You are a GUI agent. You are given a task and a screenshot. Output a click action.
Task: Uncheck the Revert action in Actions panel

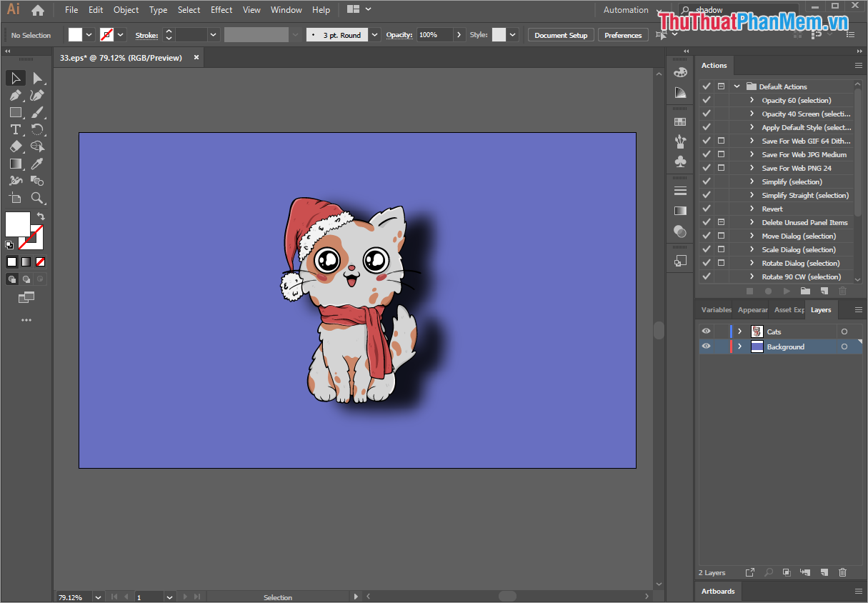[706, 208]
